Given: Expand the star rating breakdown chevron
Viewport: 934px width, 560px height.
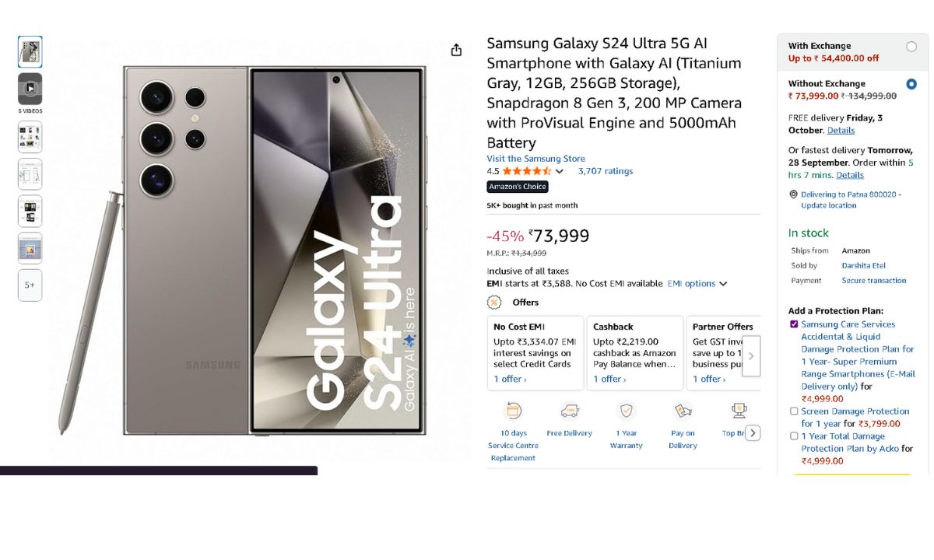Looking at the screenshot, I should coord(559,171).
